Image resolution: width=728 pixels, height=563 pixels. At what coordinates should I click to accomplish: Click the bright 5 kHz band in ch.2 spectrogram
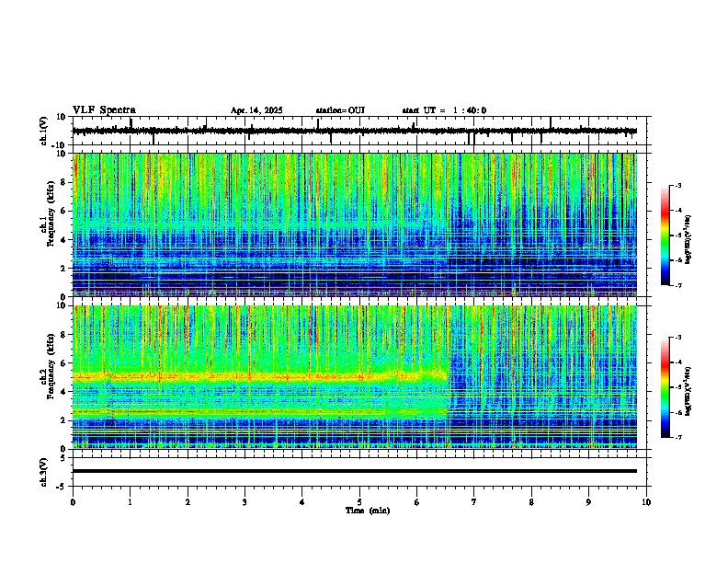[259, 376]
